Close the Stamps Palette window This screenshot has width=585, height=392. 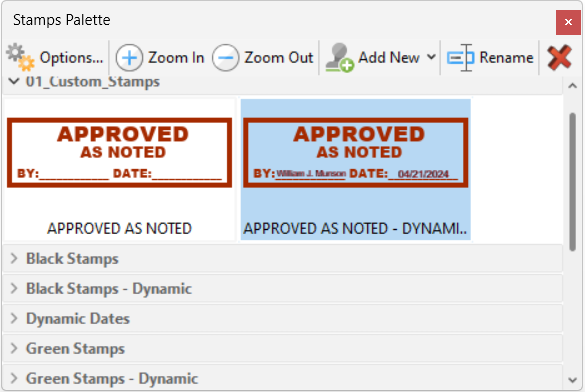click(568, 22)
